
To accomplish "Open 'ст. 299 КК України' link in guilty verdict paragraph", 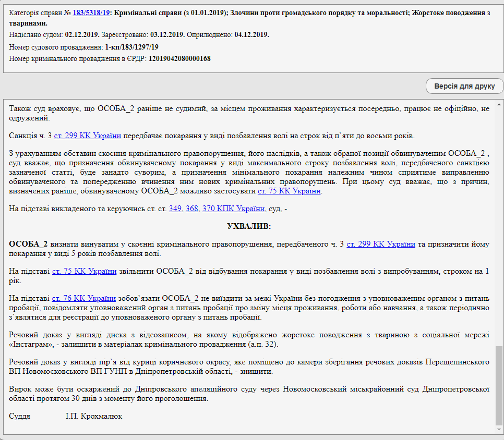I will click(381, 244).
